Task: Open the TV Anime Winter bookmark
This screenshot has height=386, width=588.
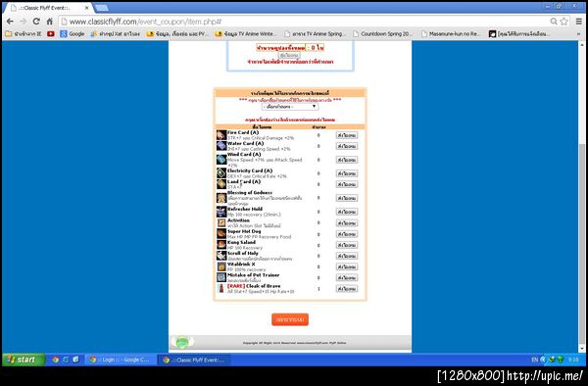Action: pos(246,33)
